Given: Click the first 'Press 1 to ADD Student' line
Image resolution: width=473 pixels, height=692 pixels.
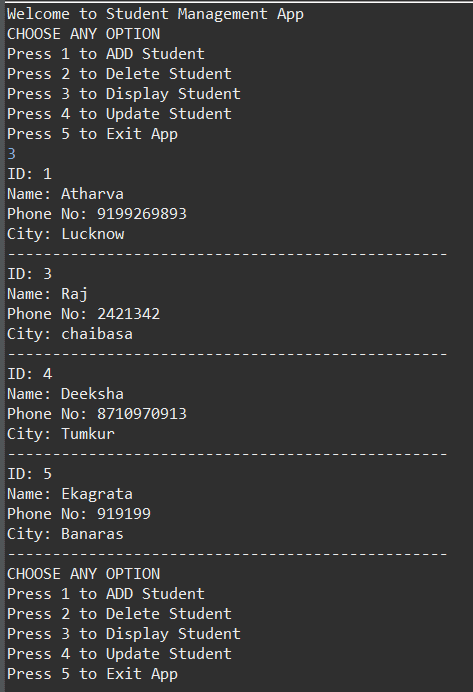Looking at the screenshot, I should [106, 54].
